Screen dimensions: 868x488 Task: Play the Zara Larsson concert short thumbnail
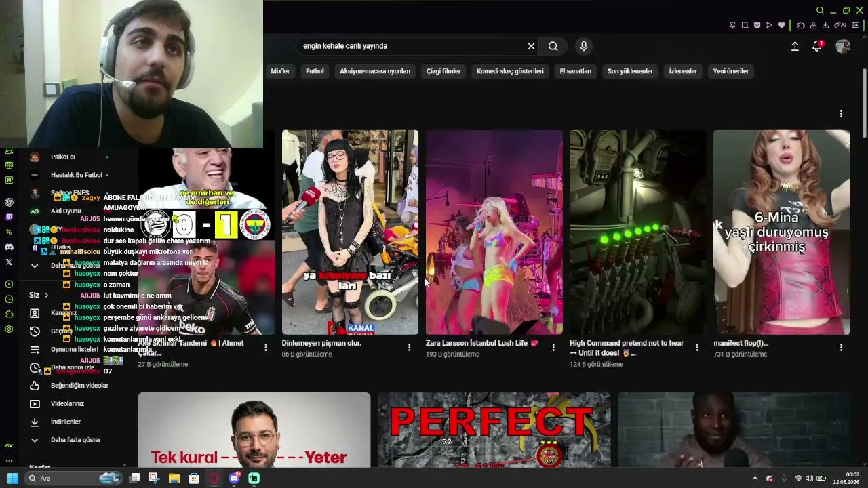(x=494, y=232)
